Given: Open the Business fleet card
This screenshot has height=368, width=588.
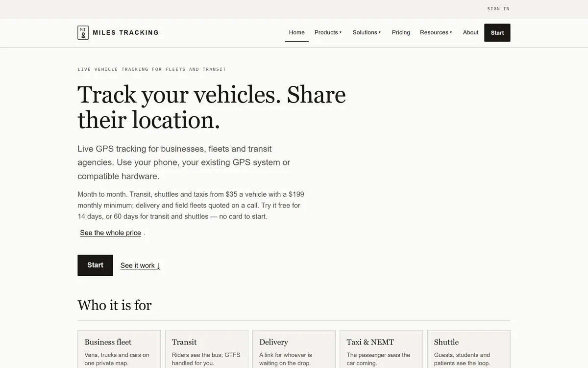Looking at the screenshot, I should (x=119, y=349).
